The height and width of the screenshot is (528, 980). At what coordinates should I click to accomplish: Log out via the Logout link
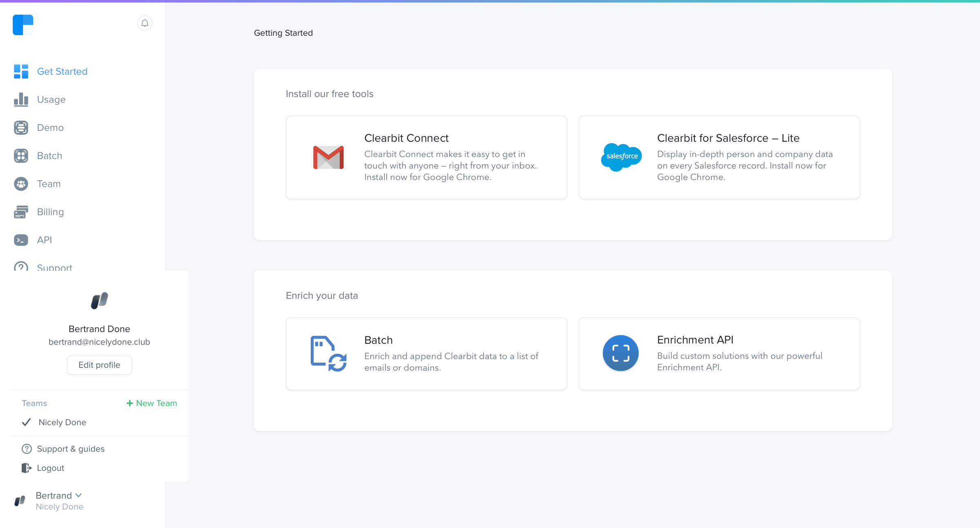point(50,468)
